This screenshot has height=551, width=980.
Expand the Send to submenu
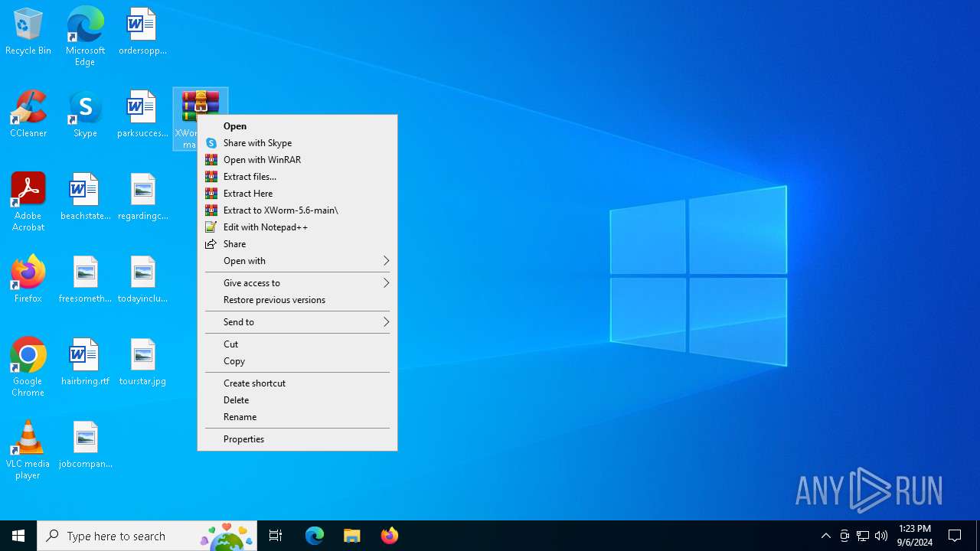(x=297, y=322)
